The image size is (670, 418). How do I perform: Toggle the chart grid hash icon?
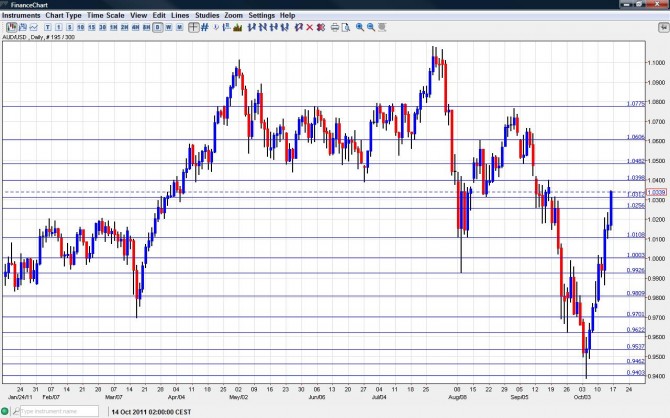click(x=205, y=27)
